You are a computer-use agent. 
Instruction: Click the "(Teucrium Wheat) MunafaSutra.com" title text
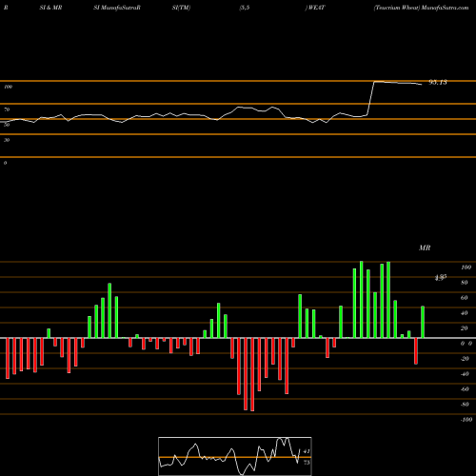[421, 8]
